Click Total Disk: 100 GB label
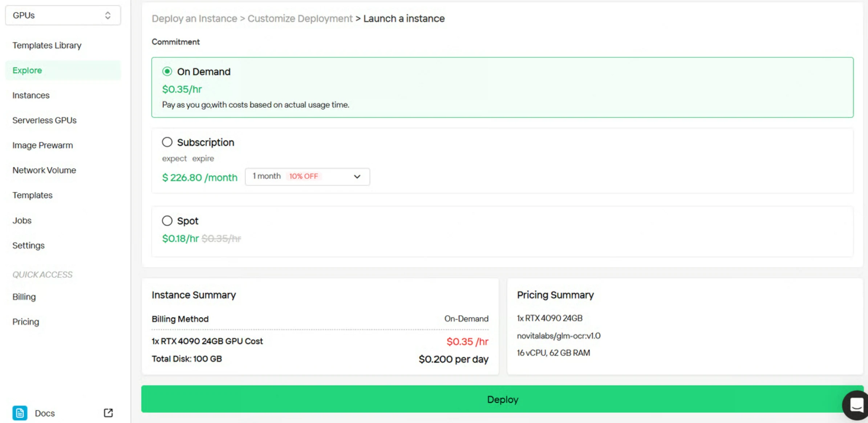Viewport: 868px width, 423px height. (187, 359)
